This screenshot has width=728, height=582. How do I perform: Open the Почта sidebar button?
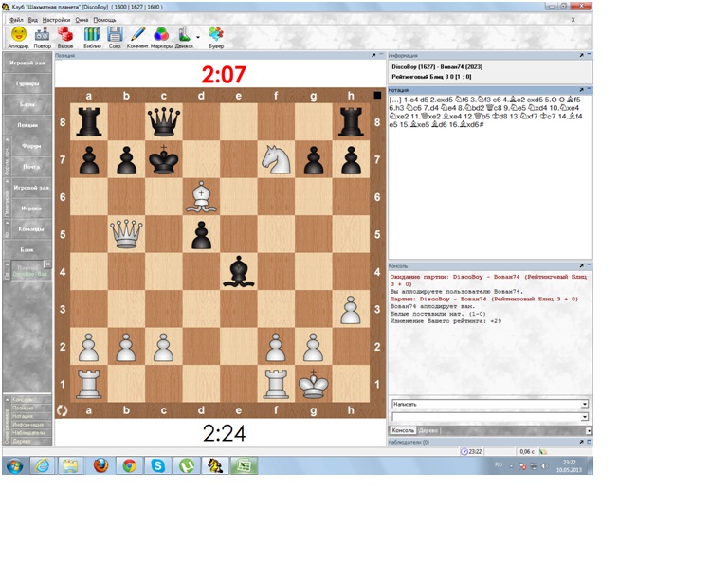tap(31, 166)
